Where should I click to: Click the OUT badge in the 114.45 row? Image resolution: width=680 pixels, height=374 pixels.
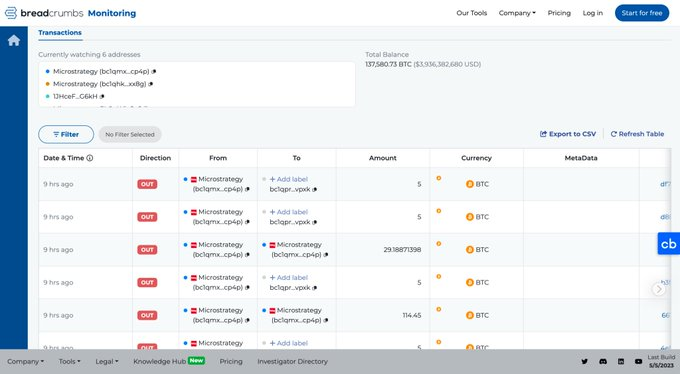click(x=147, y=315)
